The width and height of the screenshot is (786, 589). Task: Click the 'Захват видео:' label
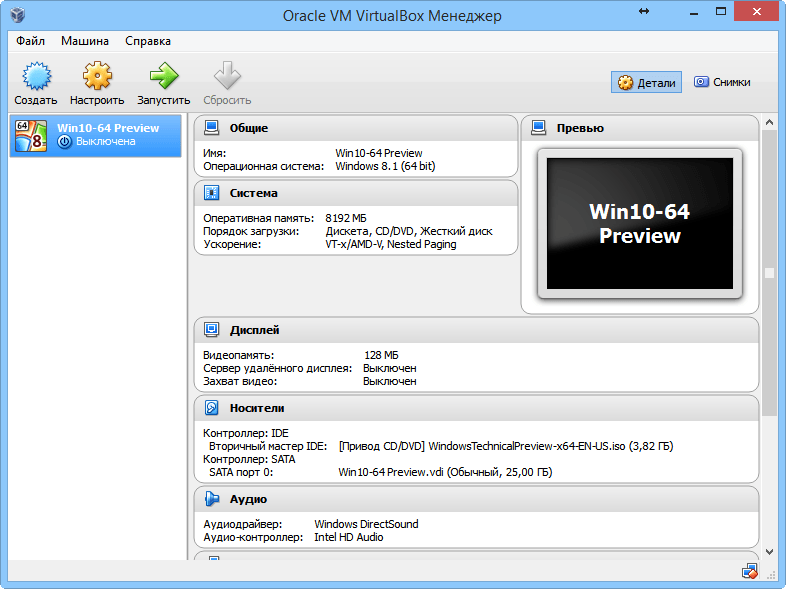coord(240,381)
